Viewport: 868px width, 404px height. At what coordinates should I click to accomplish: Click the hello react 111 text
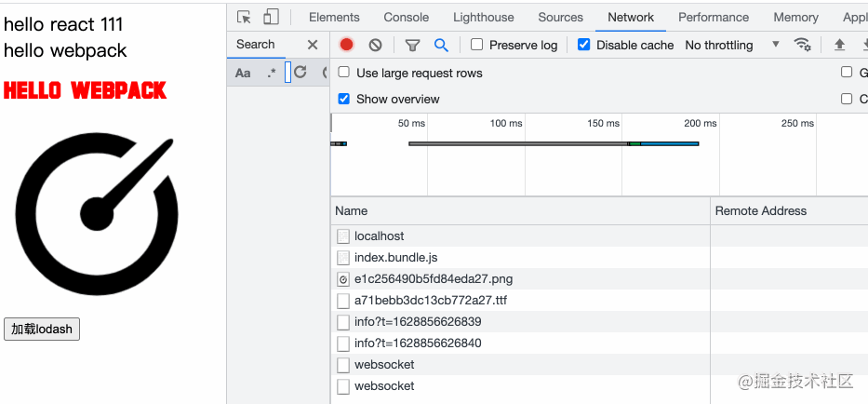click(x=63, y=24)
